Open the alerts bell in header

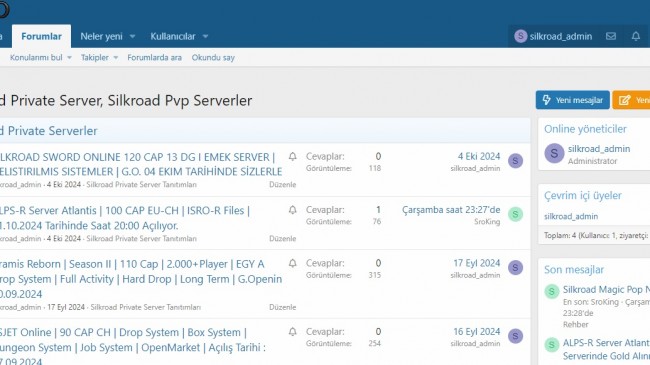tap(635, 36)
